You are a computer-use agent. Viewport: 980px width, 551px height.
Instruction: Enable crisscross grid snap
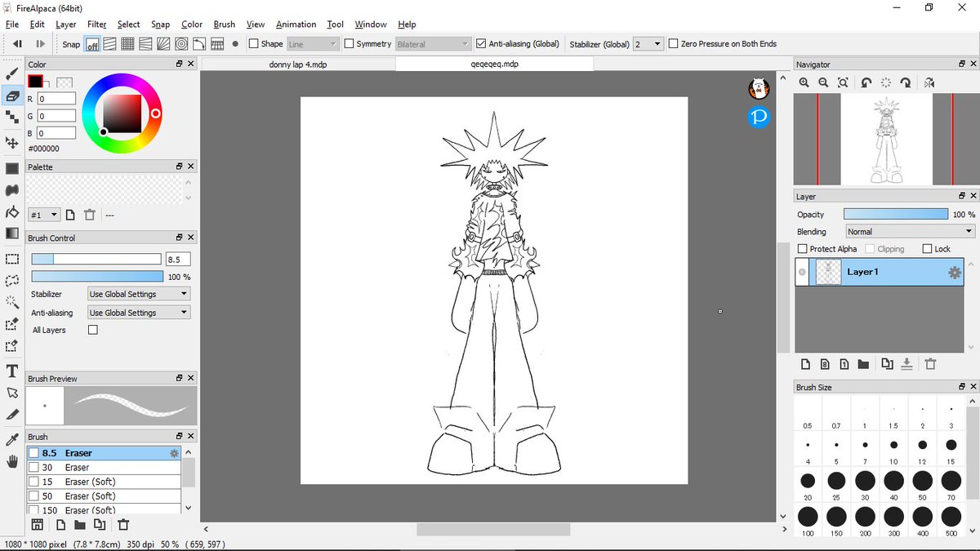127,44
